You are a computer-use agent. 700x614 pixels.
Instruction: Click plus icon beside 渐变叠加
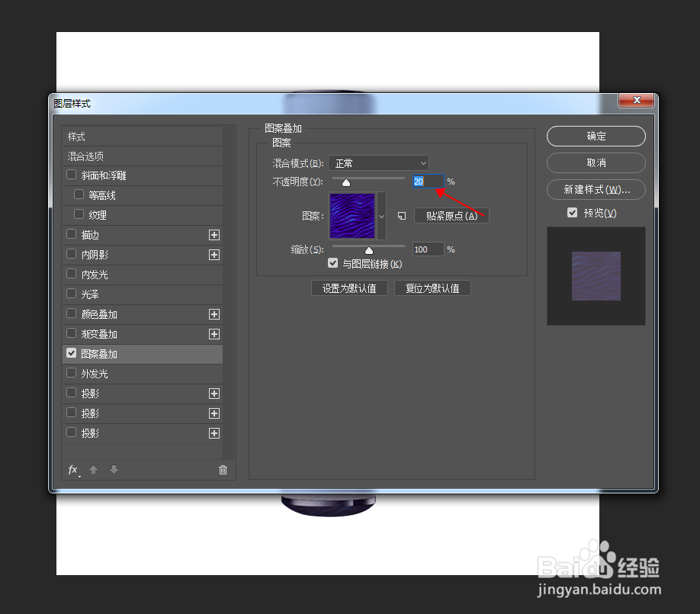(214, 334)
